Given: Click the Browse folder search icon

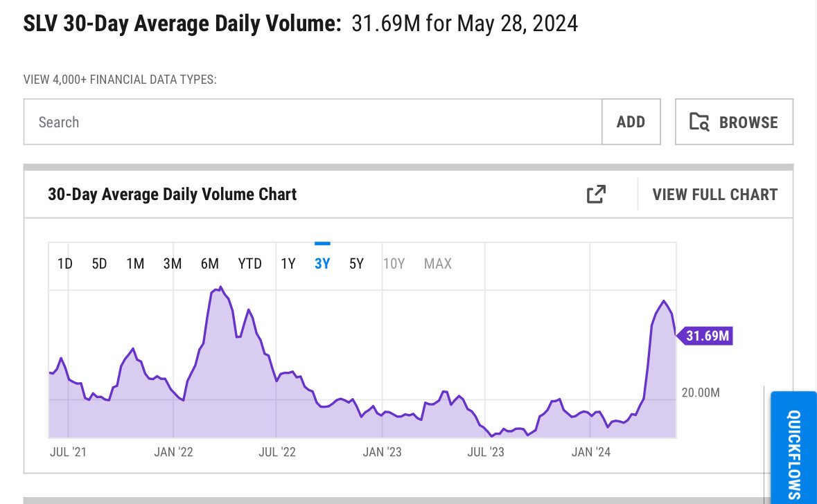Looking at the screenshot, I should pyautogui.click(x=699, y=122).
